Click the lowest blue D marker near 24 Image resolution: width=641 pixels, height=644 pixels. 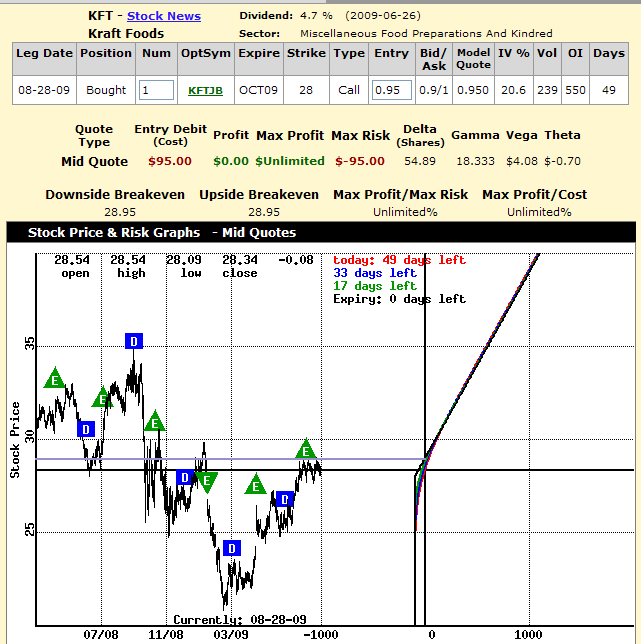(x=232, y=548)
